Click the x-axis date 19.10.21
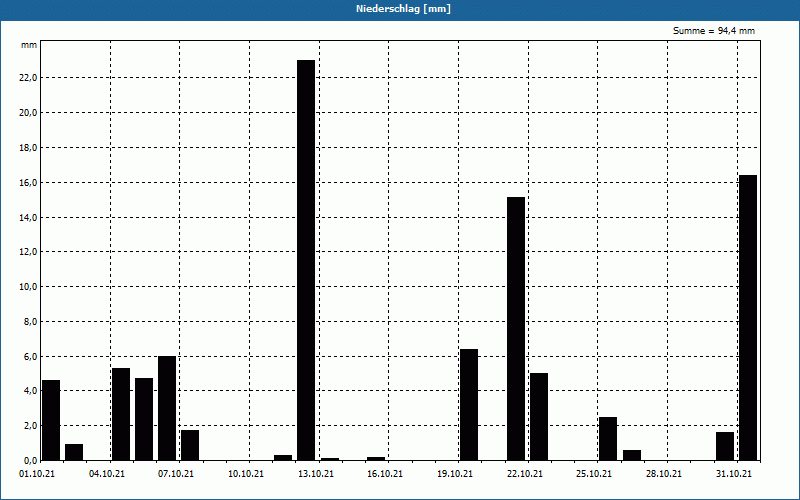 455,474
